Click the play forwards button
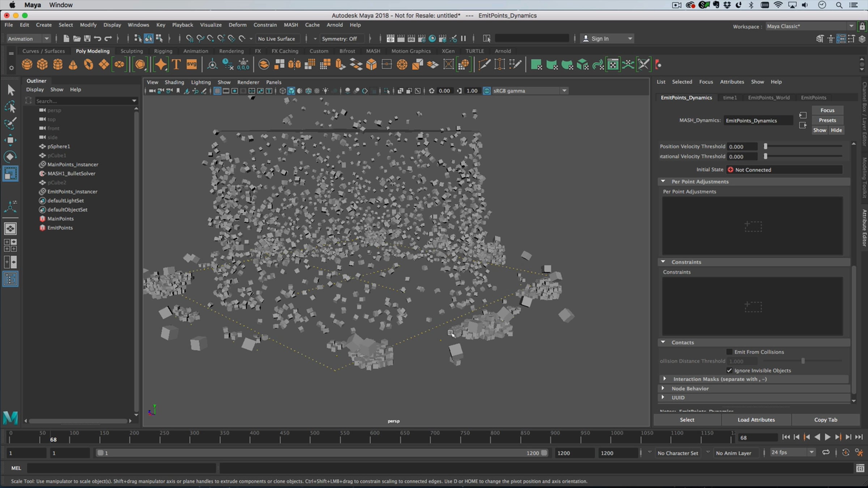The image size is (868, 488). 827,437
